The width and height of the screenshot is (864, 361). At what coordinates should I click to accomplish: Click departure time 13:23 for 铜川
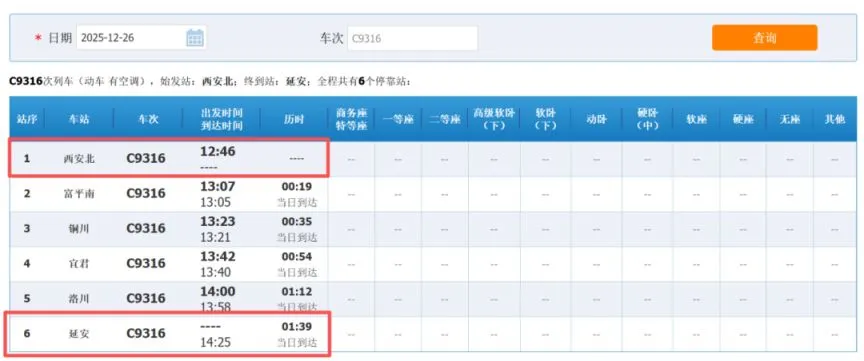[x=218, y=222]
